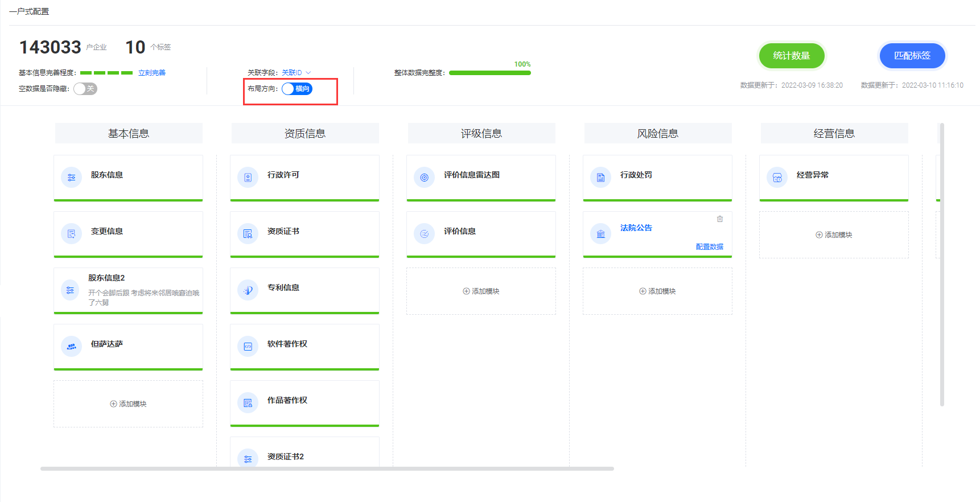Select the 资质信息 column header

305,133
